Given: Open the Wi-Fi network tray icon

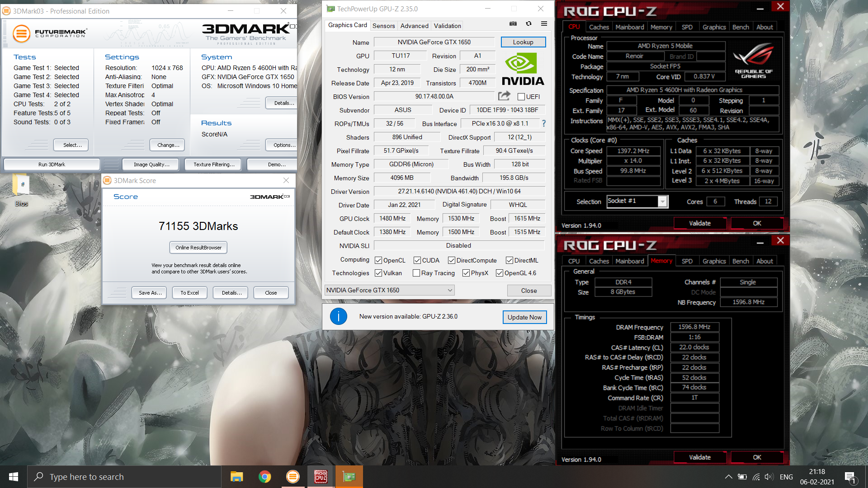Looking at the screenshot, I should [x=756, y=477].
